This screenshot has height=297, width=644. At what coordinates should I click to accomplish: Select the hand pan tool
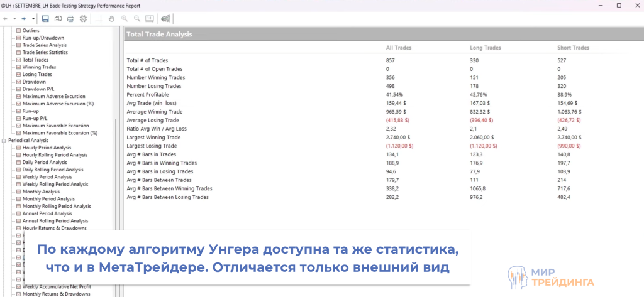(111, 18)
